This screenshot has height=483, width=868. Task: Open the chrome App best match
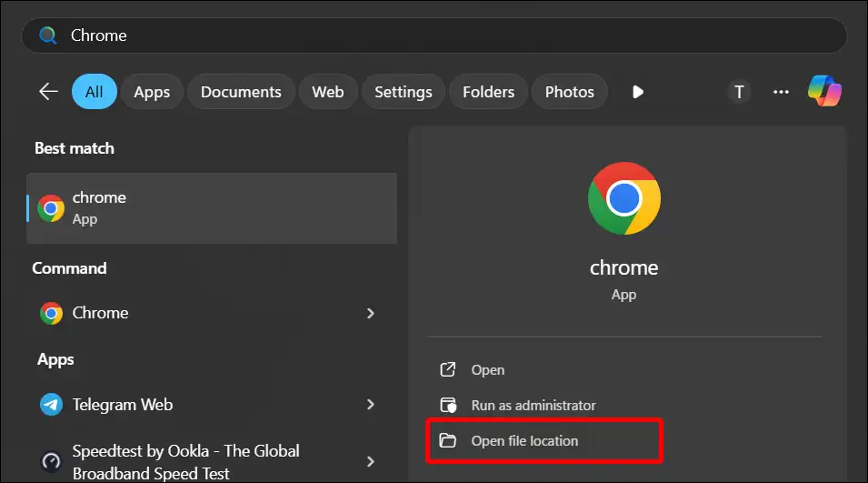tap(212, 208)
